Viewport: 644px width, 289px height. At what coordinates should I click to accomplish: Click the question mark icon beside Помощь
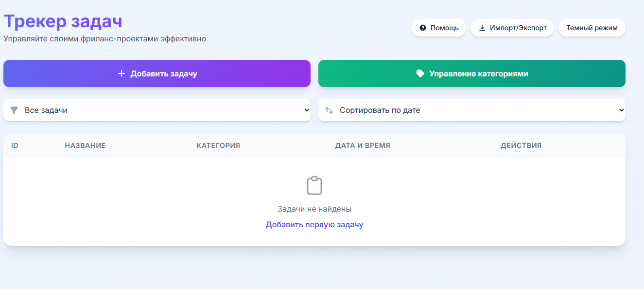tap(423, 28)
